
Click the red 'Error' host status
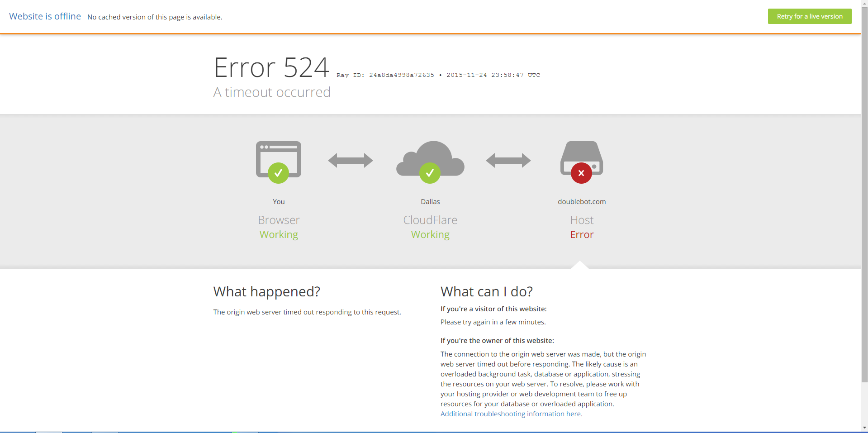coord(582,234)
